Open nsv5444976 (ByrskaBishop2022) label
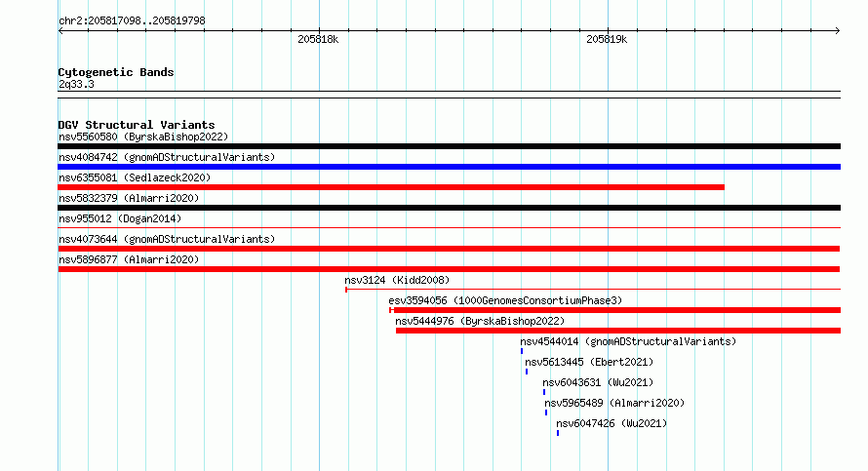 [x=480, y=321]
